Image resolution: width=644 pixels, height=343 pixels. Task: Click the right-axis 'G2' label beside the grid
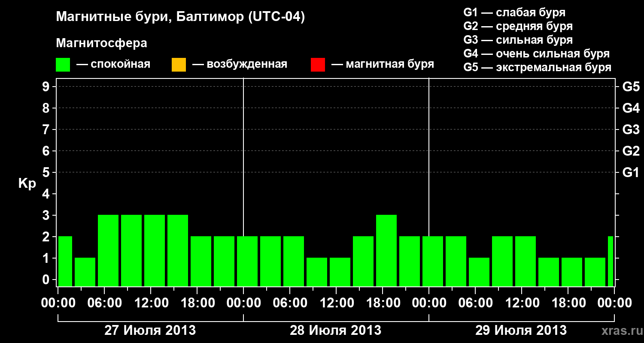coord(631,151)
